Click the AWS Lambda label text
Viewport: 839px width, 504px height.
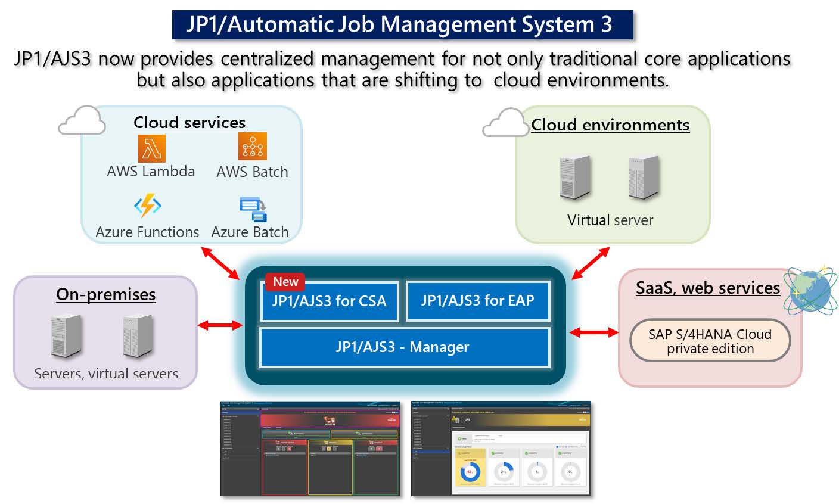coord(151,172)
